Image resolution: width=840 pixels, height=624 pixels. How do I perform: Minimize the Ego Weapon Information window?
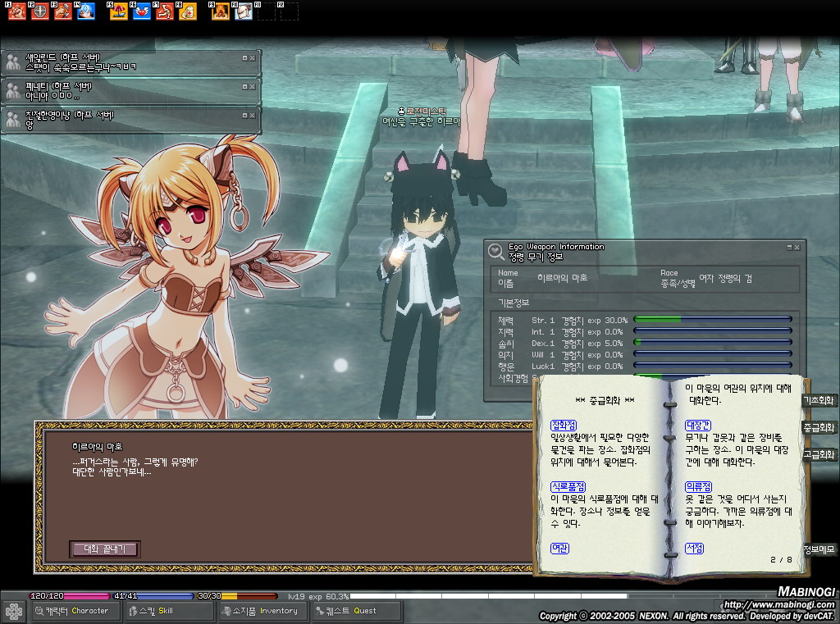790,248
